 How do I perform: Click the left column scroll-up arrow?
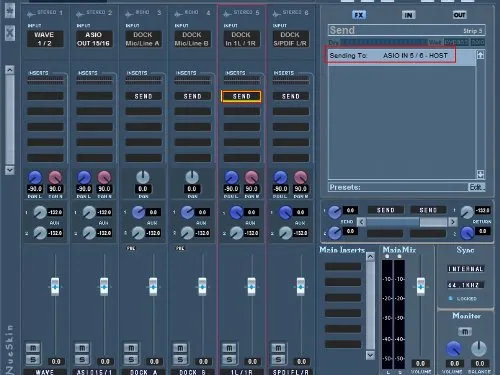[10, 69]
